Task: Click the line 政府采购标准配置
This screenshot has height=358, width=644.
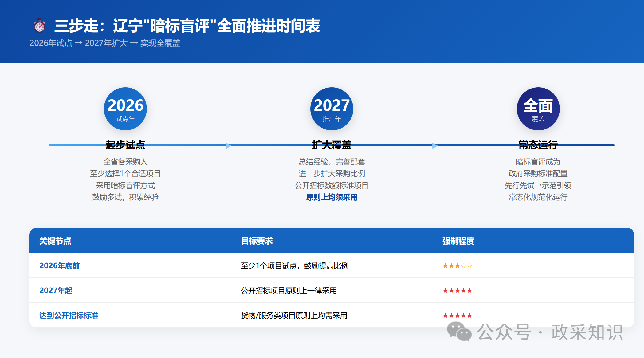Action: [x=538, y=173]
